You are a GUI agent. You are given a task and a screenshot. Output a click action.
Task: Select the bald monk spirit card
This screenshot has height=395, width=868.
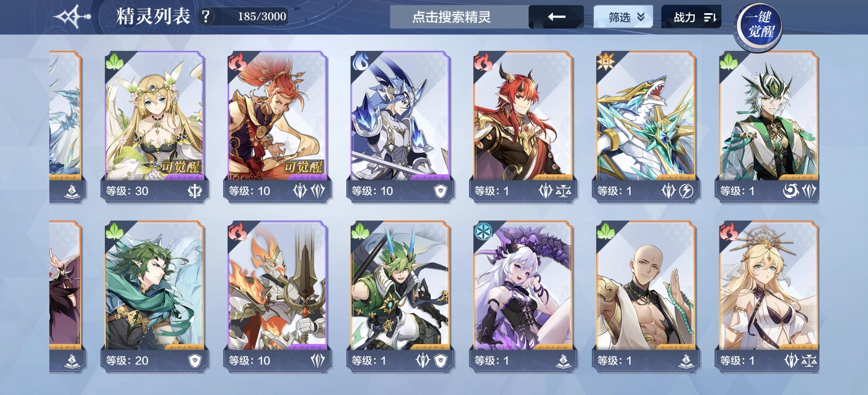pyautogui.click(x=646, y=296)
